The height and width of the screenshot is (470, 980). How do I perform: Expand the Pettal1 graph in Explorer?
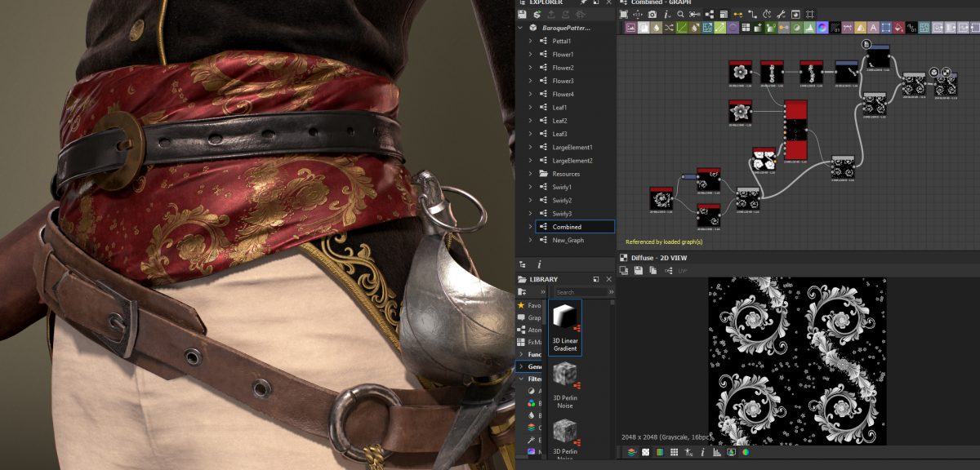[x=529, y=40]
